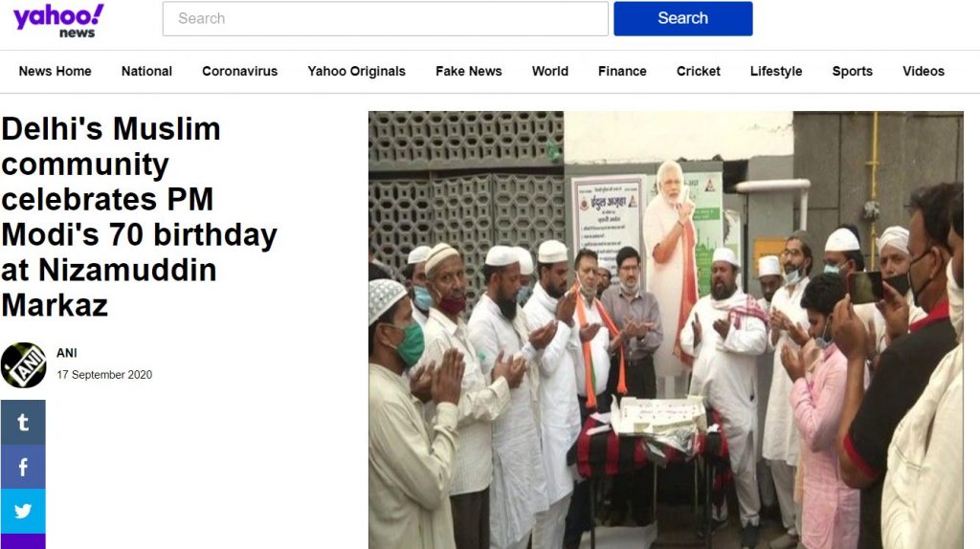Open the News Home tab
This screenshot has width=980, height=549.
coord(55,71)
